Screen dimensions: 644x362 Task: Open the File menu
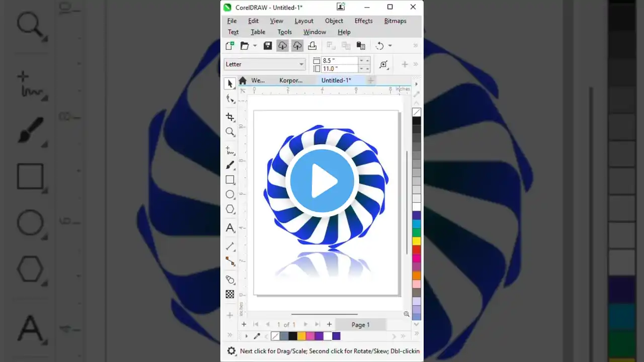coord(232,21)
